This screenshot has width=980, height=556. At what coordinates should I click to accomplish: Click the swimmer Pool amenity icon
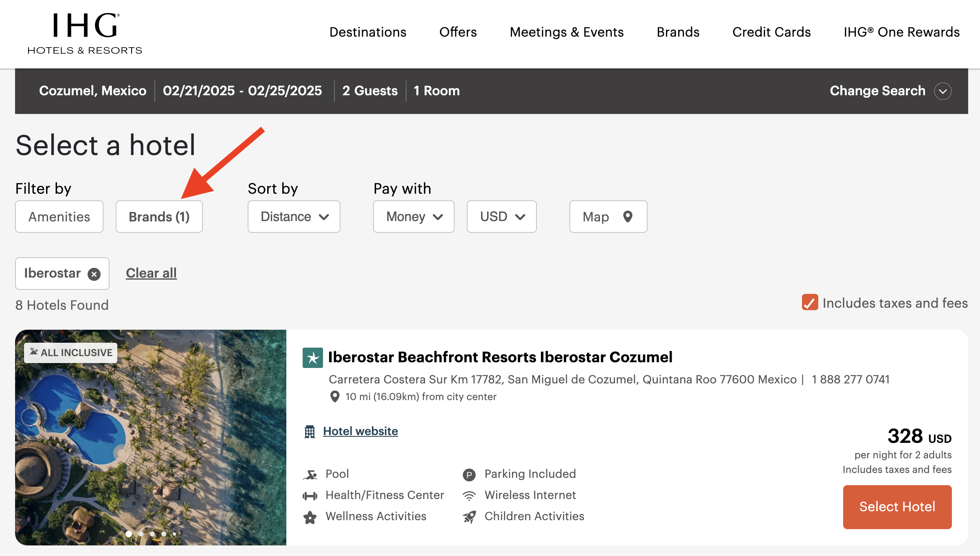310,475
